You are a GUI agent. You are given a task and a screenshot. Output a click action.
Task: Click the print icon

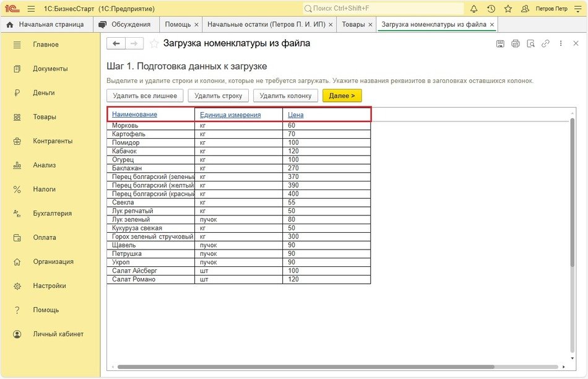click(x=516, y=43)
